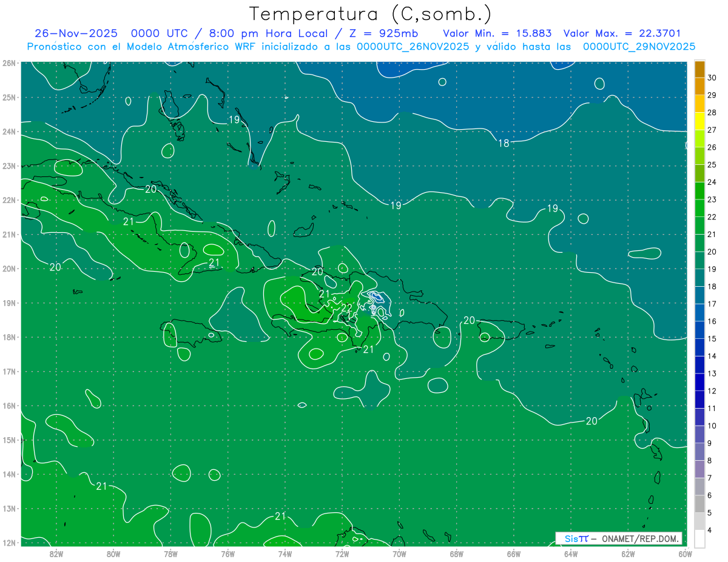Select the Valor Min. = 15.883 text

pos(497,33)
